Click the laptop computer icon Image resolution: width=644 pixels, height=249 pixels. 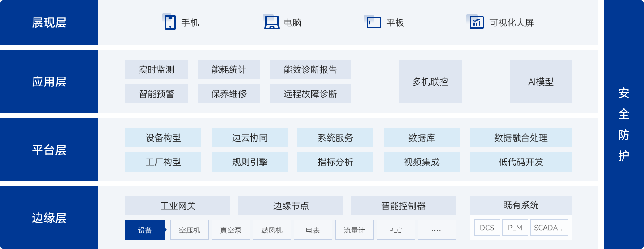tap(271, 22)
